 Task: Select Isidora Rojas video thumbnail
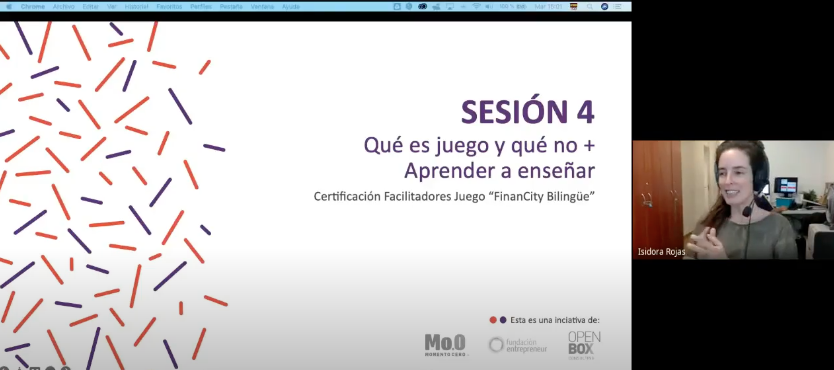[x=733, y=200]
